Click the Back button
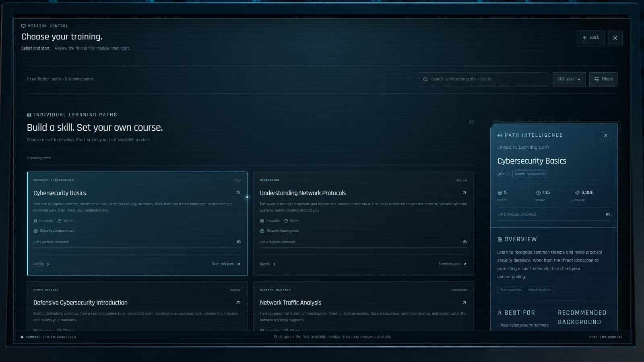This screenshot has width=644, height=362. [x=590, y=38]
